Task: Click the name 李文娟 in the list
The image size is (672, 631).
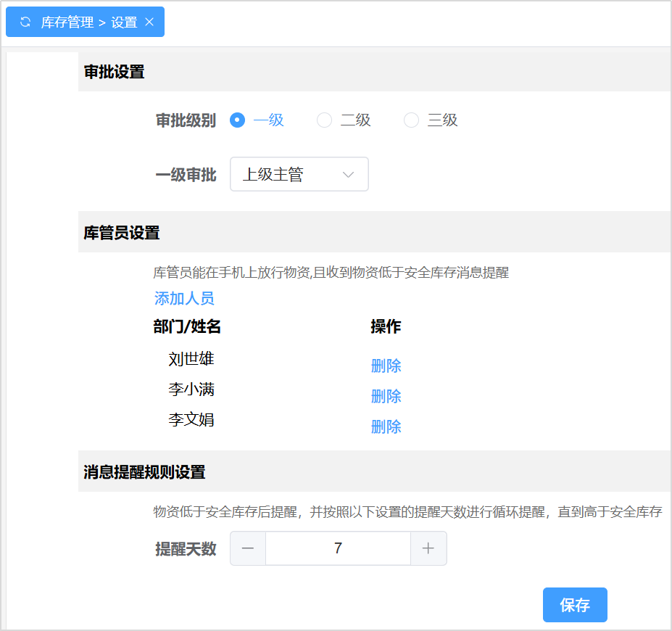Action: tap(191, 419)
